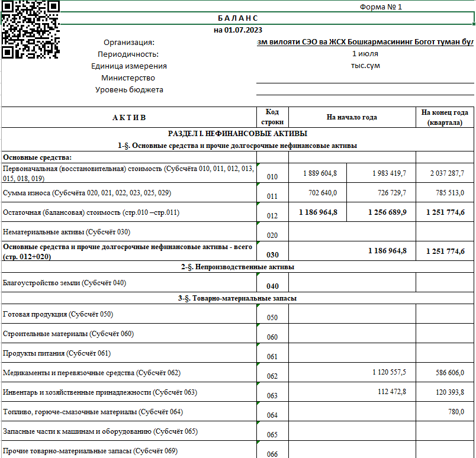The width and height of the screenshot is (476, 458).
Task: Select organization name cell with 'Бошкармасининг Богот'
Action: click(365, 42)
